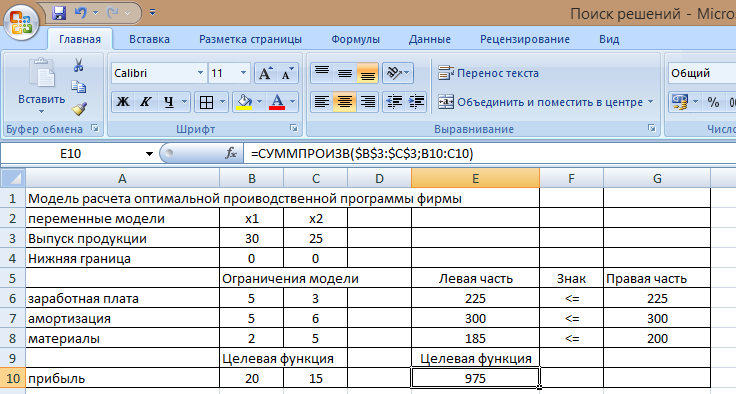Toggle bold Ж formatting
The image size is (736, 394).
pos(123,102)
